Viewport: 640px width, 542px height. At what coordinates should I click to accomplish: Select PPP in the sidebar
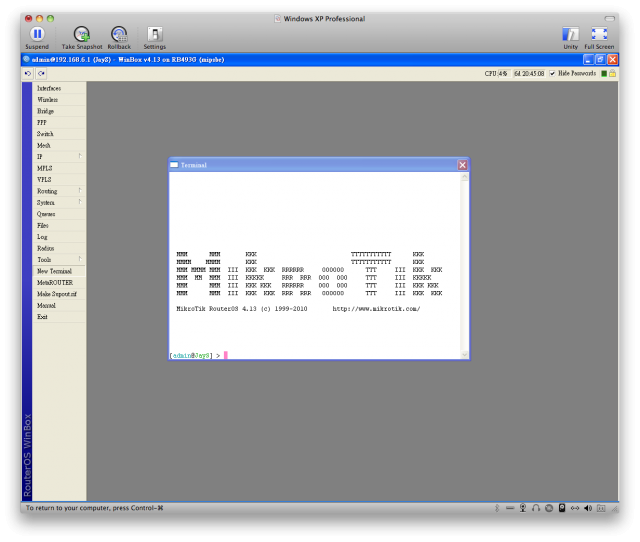[x=59, y=122]
